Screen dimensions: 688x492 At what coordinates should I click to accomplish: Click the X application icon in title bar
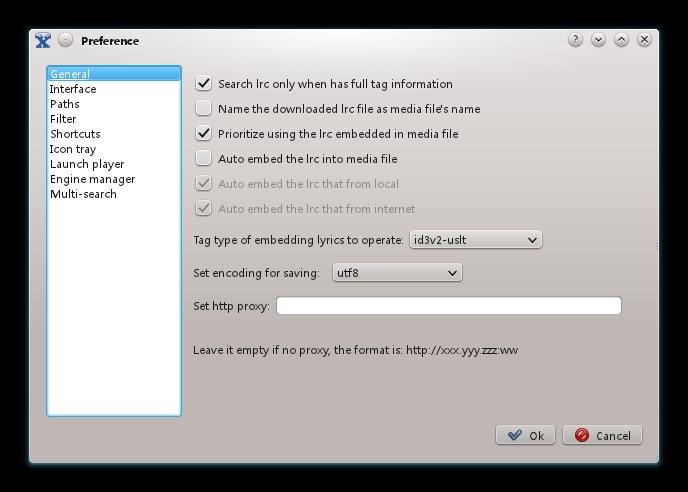(x=43, y=40)
